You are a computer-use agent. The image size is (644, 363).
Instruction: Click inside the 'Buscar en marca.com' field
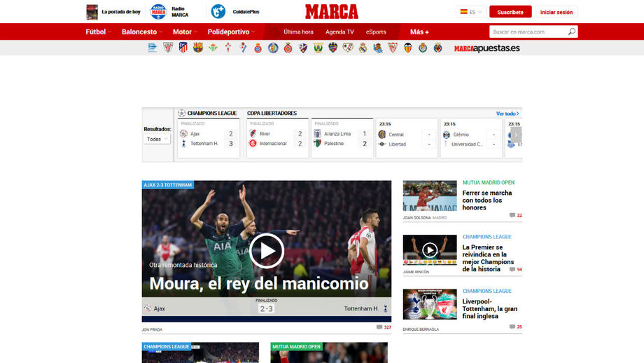point(527,32)
